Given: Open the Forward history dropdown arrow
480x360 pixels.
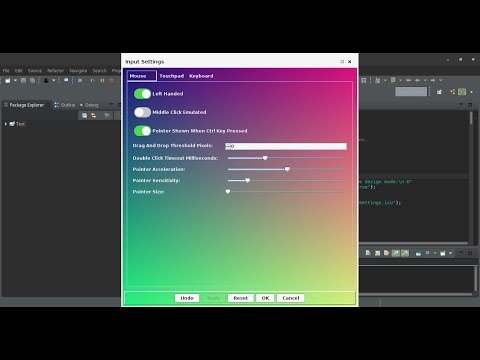Looking at the screenshot, I should (440, 80).
